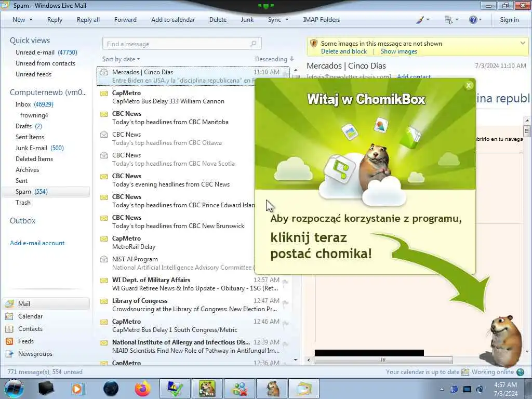Viewport: 532px width, 399px height.
Task: Click the security shield icon in info bar
Action: tap(314, 44)
